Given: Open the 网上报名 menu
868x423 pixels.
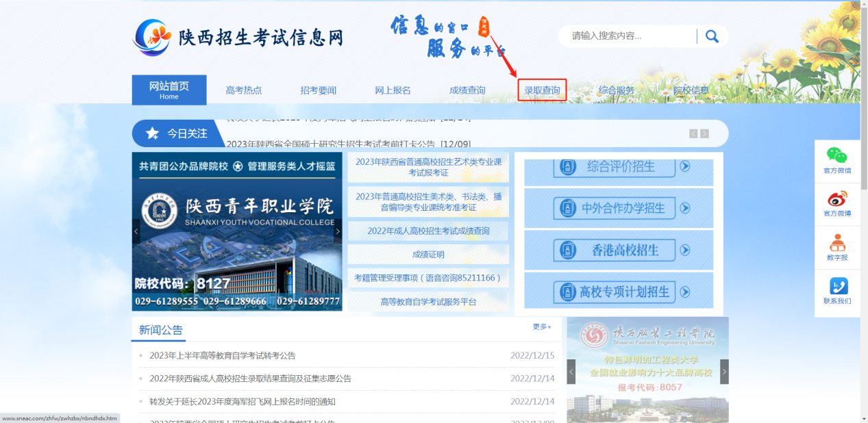Looking at the screenshot, I should coord(393,90).
